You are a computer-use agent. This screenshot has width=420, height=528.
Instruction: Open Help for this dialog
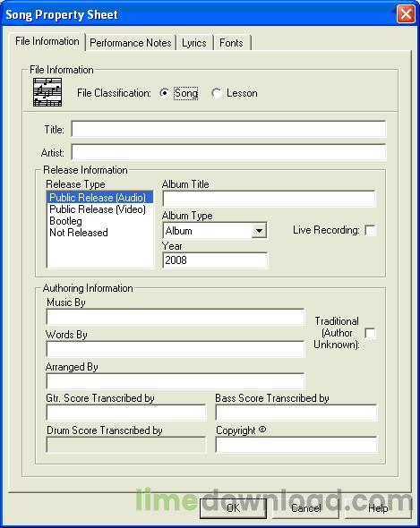(378, 507)
